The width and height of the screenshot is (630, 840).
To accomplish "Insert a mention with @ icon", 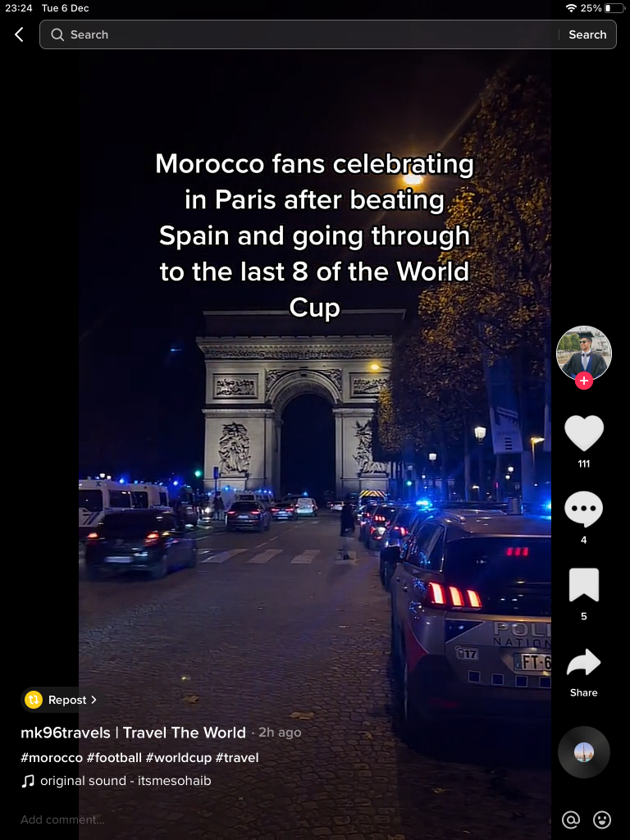I will pyautogui.click(x=571, y=819).
